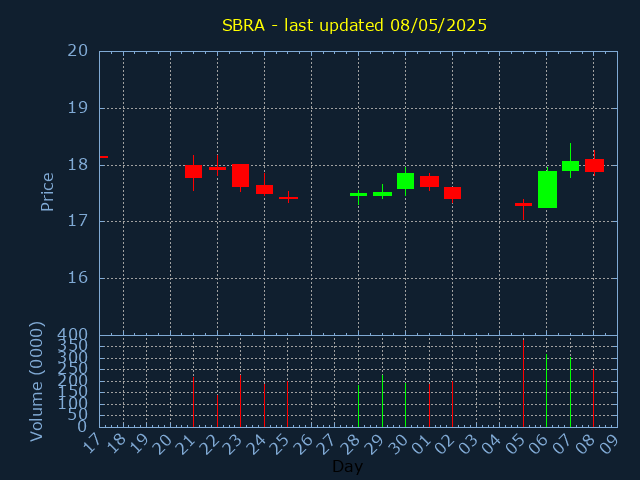Click x-axis day label 25

[280, 444]
